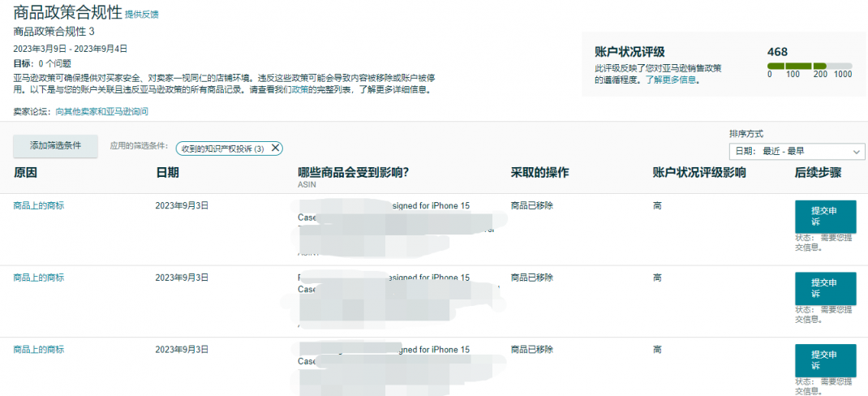Viewport: 868px width, 396px height.
Task: Open 了解更多信息 link under account health rating
Action: click(672, 80)
